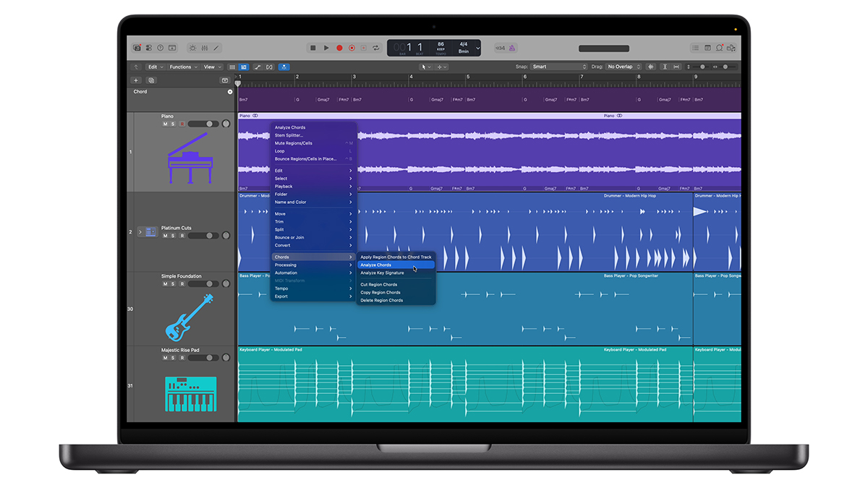Image resolution: width=868 pixels, height=488 pixels.
Task: Open the Snap mode dropdown set to Smart
Action: [x=558, y=66]
